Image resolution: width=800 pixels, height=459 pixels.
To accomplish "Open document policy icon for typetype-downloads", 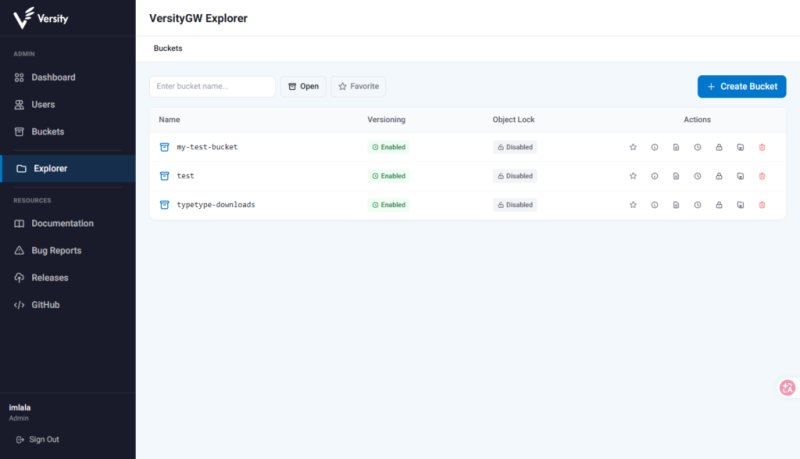I will coord(676,205).
